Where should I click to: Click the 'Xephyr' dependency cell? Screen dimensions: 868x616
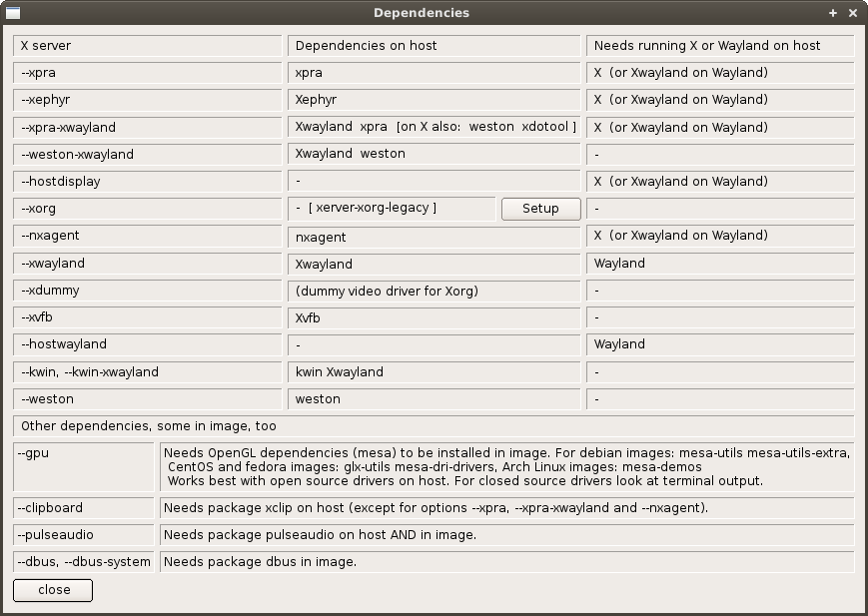point(434,100)
